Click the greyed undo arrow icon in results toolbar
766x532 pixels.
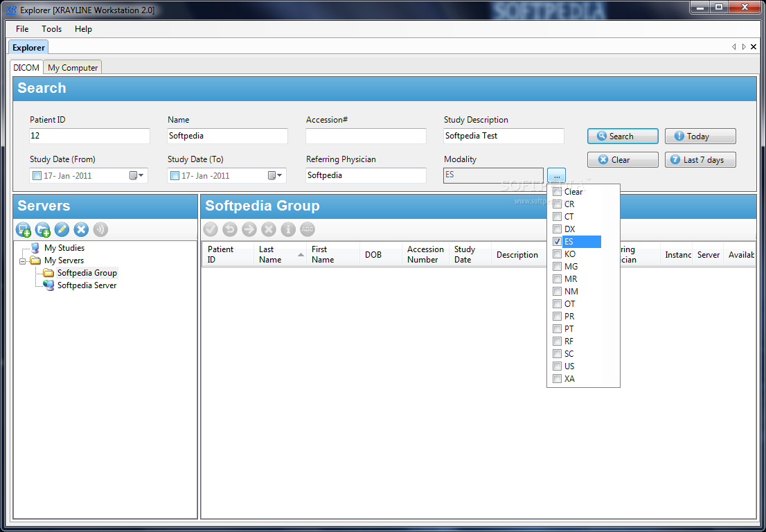click(230, 229)
